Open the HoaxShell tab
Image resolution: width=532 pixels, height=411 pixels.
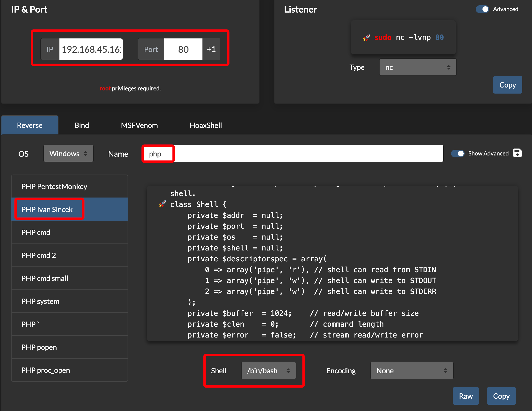point(206,125)
